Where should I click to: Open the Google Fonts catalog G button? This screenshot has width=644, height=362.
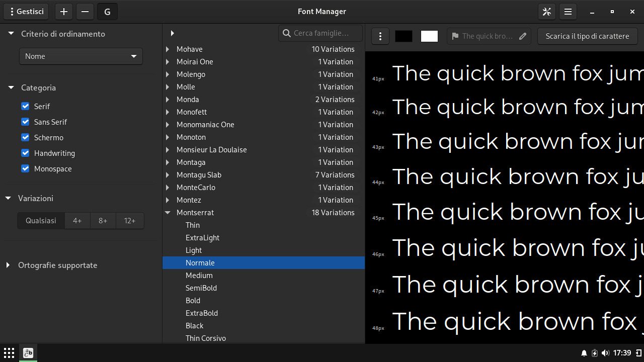tap(107, 12)
